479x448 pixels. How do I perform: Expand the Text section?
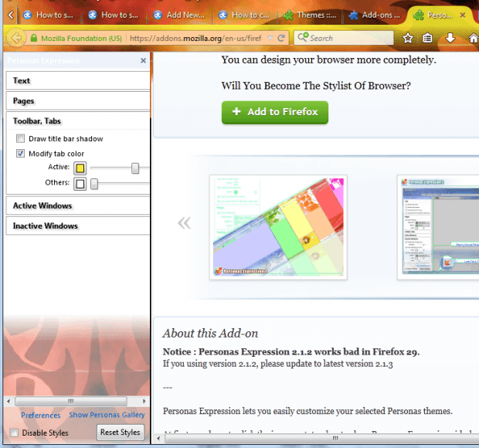[78, 80]
